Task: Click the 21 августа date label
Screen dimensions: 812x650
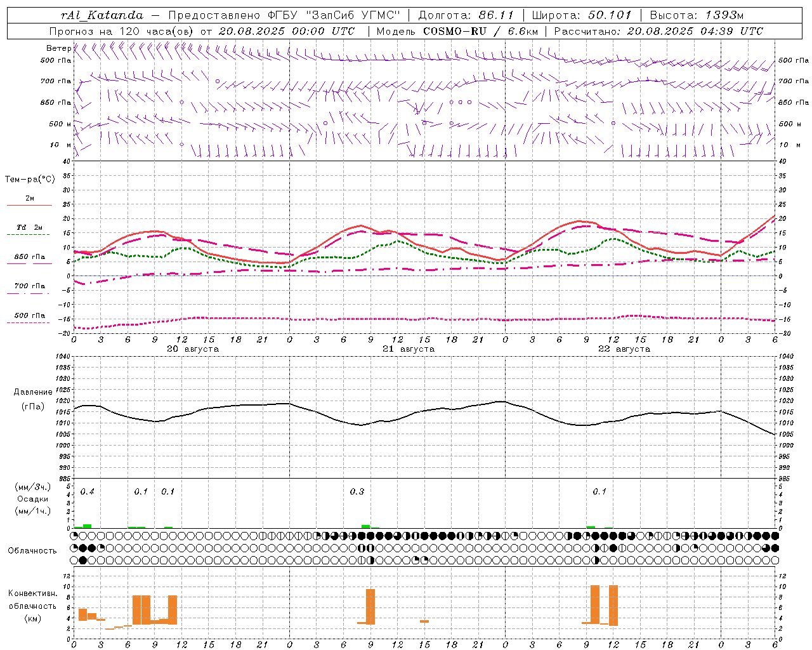Action: point(409,349)
